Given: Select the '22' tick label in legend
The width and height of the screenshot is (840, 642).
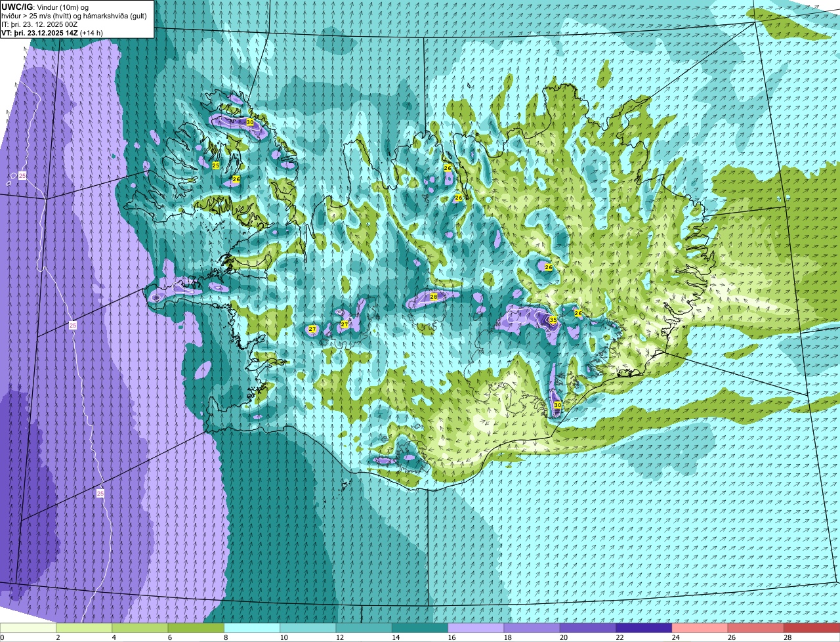Looking at the screenshot, I should pos(619,637).
